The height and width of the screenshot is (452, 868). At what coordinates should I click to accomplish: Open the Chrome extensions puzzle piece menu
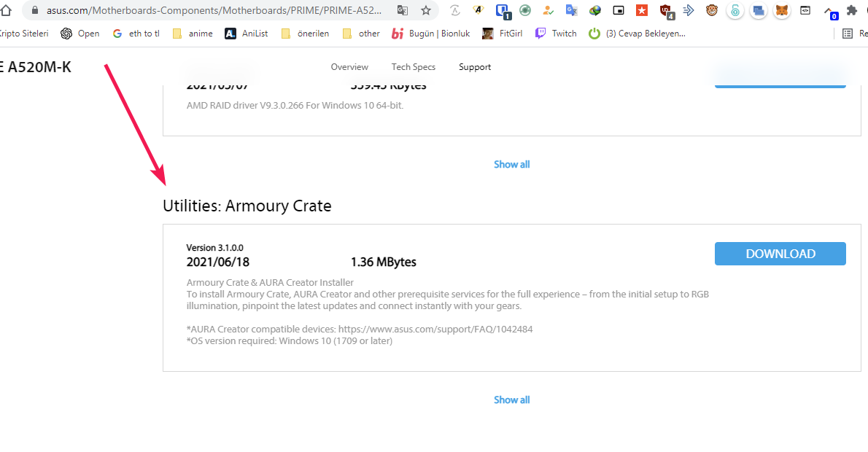pyautogui.click(x=852, y=10)
